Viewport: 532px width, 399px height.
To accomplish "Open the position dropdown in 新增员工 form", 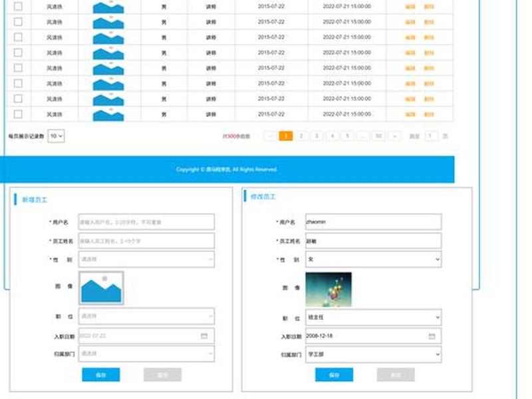I will click(146, 317).
